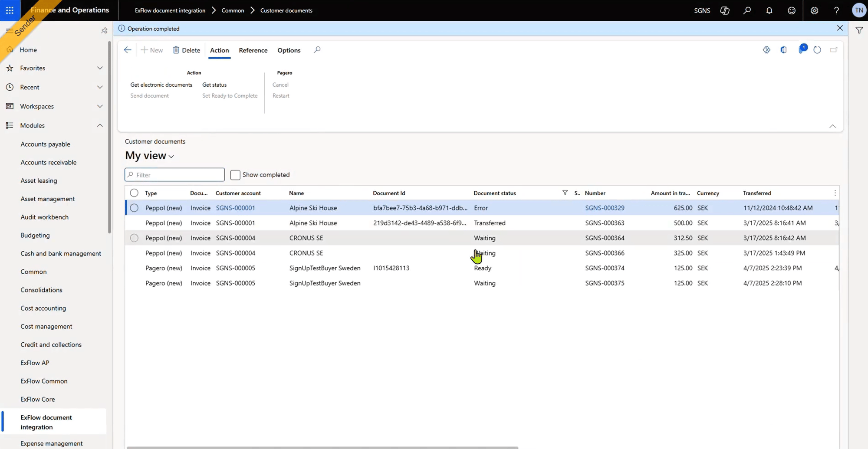Expand the Workspaces section in the sidebar
The width and height of the screenshot is (868, 449).
click(100, 106)
